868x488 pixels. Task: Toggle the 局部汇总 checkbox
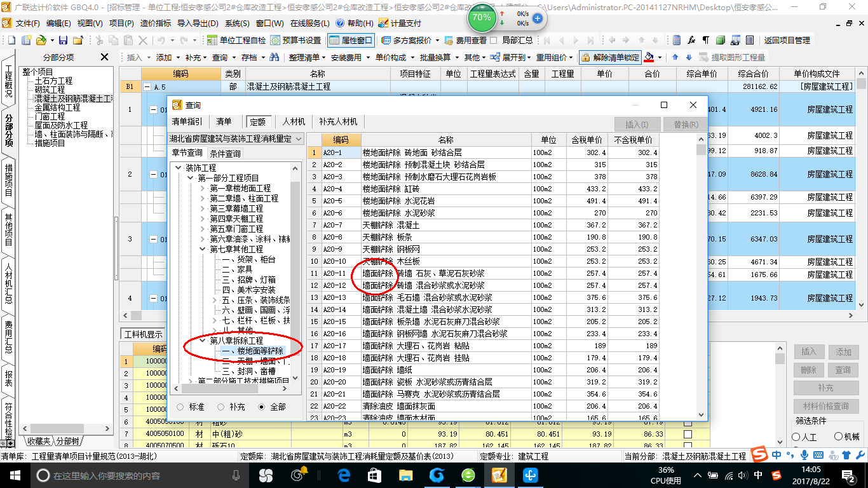494,40
